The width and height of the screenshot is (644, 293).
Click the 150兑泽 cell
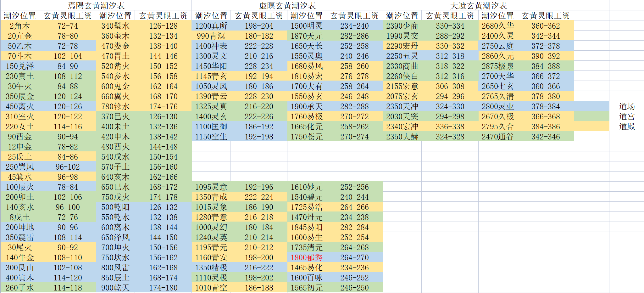click(x=20, y=66)
